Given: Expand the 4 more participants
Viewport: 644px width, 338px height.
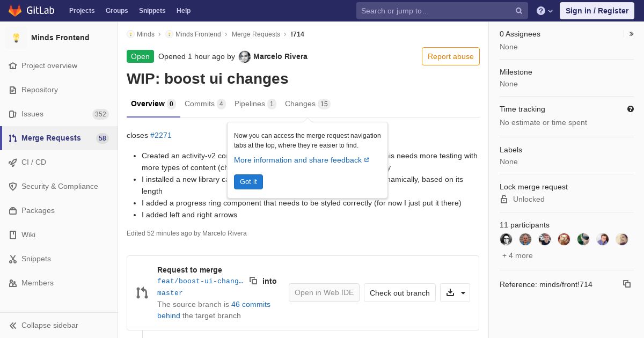Looking at the screenshot, I should point(517,255).
